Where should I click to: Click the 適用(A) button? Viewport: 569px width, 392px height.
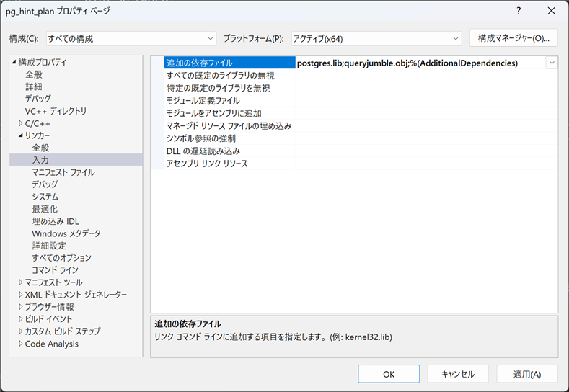(527, 374)
